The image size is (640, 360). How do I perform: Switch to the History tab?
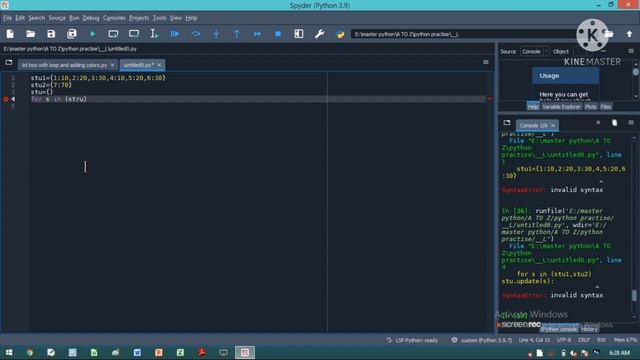(x=589, y=329)
